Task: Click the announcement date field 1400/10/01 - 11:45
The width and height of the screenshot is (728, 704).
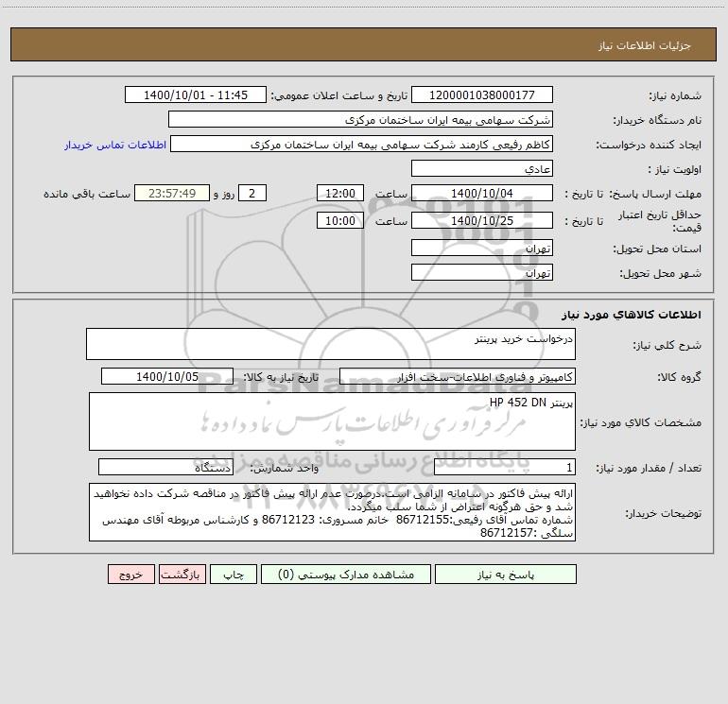Action: [196, 94]
